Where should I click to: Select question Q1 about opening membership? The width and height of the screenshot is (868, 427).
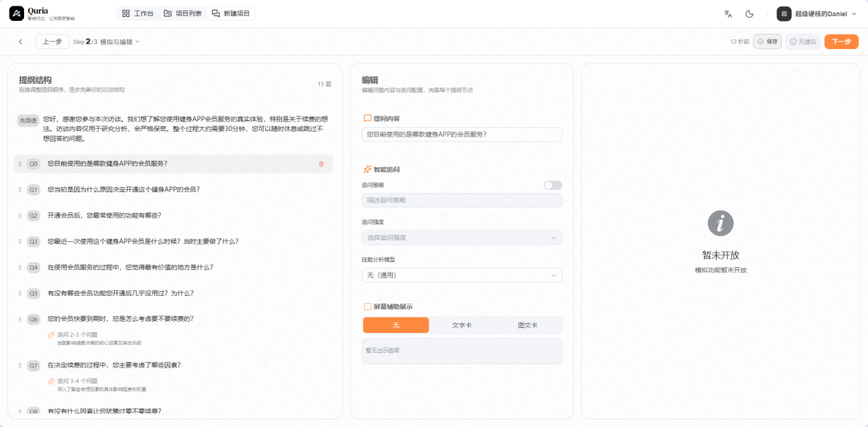pyautogui.click(x=174, y=190)
